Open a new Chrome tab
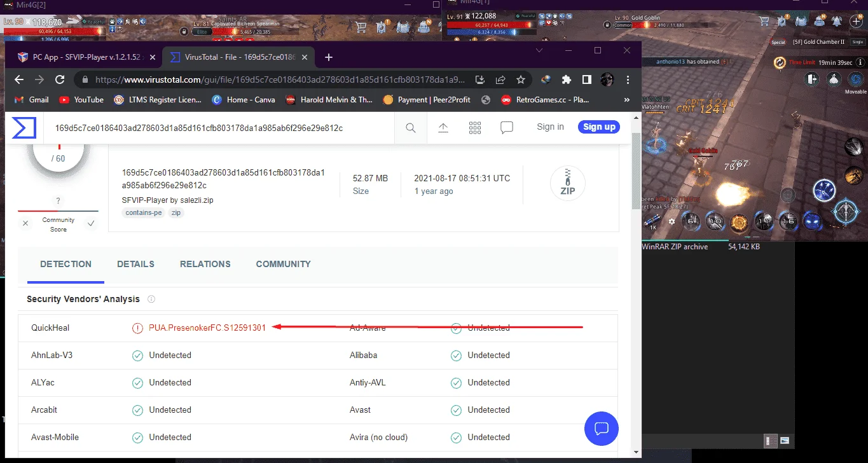 coord(329,57)
